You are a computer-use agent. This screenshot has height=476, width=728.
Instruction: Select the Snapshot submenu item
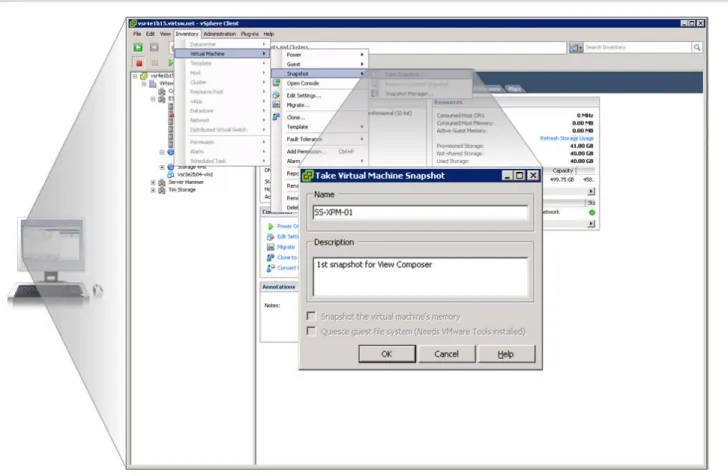click(318, 73)
